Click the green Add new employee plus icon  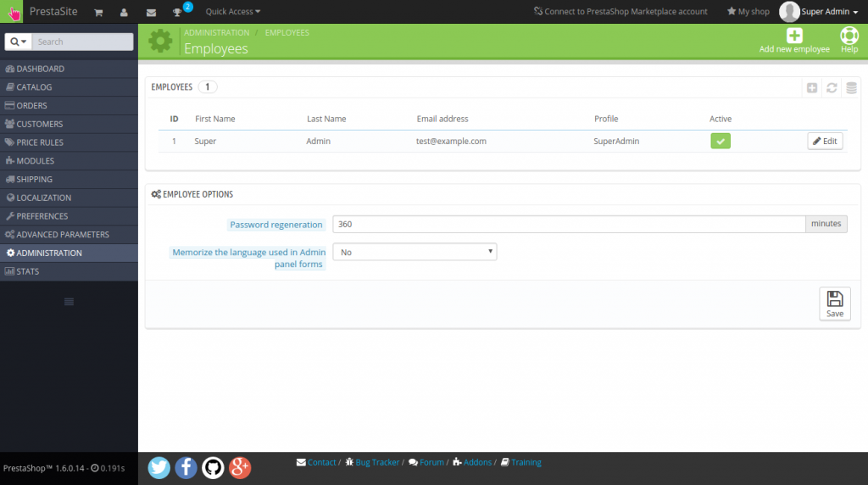[794, 36]
